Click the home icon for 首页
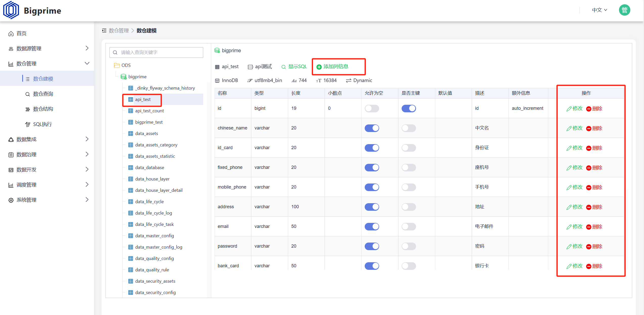 [x=11, y=34]
